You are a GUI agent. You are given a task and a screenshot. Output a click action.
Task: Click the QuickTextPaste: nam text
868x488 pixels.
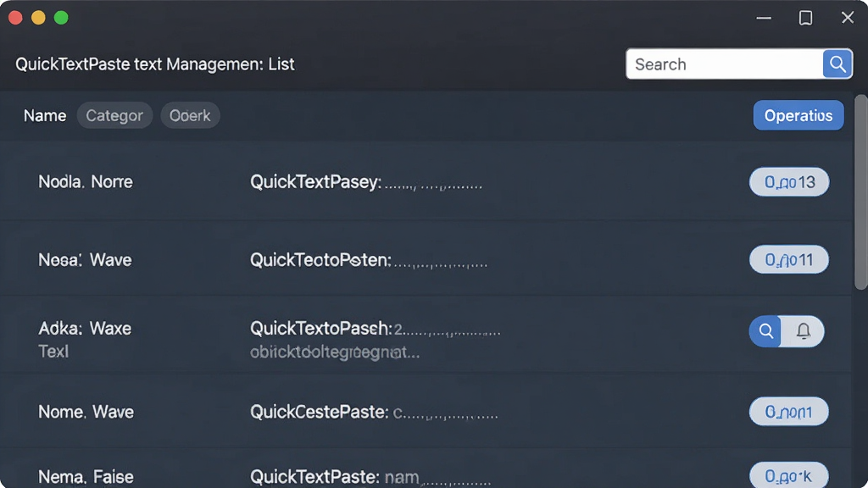point(334,476)
